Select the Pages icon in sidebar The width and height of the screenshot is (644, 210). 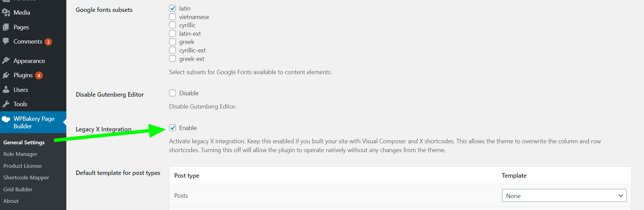point(7,27)
